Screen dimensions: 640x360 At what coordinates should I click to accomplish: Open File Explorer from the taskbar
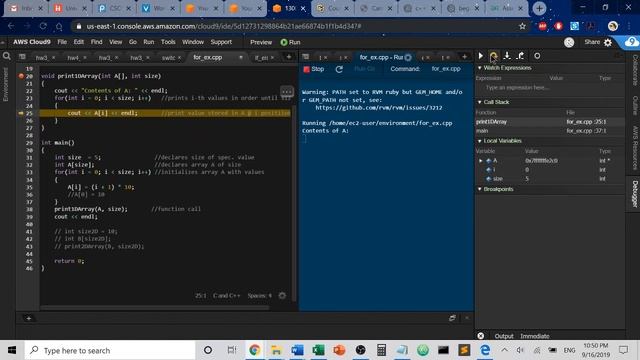pyautogui.click(x=276, y=350)
